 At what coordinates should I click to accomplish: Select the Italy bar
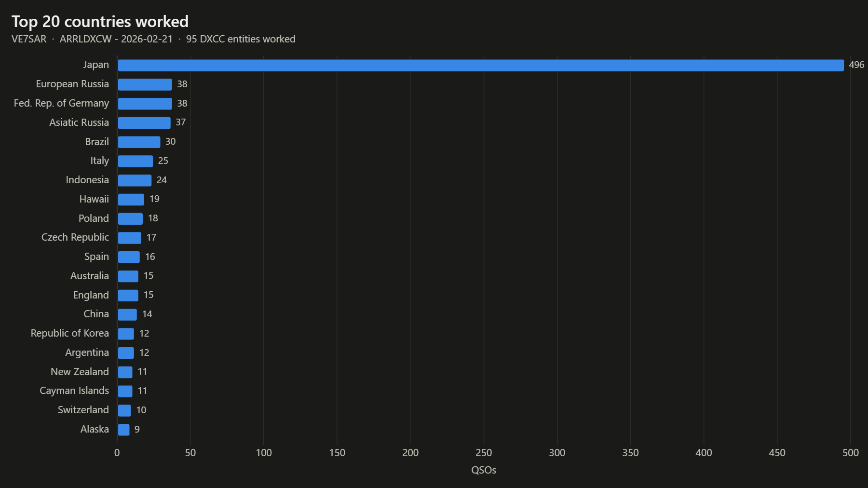pyautogui.click(x=136, y=161)
